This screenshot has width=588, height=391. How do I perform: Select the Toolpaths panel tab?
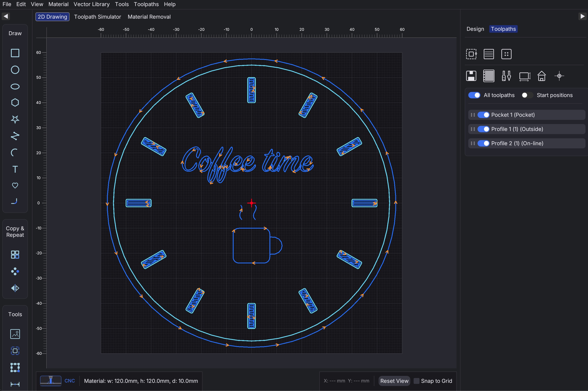coord(503,29)
